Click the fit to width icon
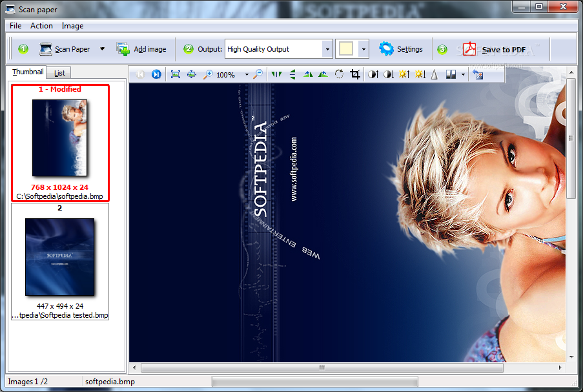The image size is (583, 392). tap(192, 74)
